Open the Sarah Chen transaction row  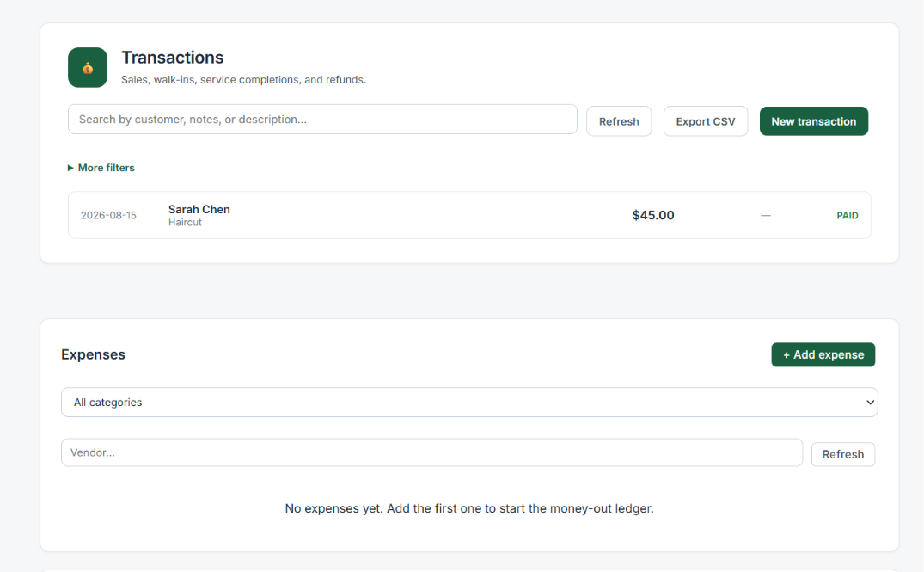pyautogui.click(x=469, y=215)
